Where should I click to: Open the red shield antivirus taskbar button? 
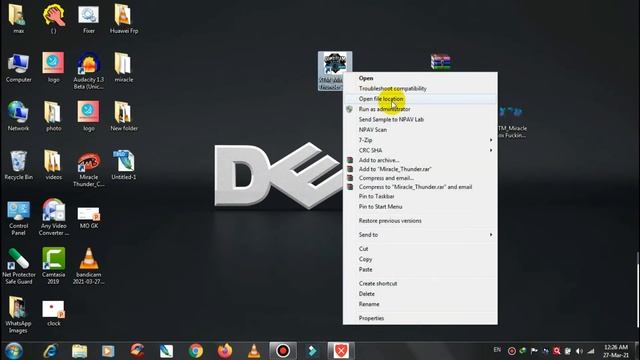coord(341,351)
